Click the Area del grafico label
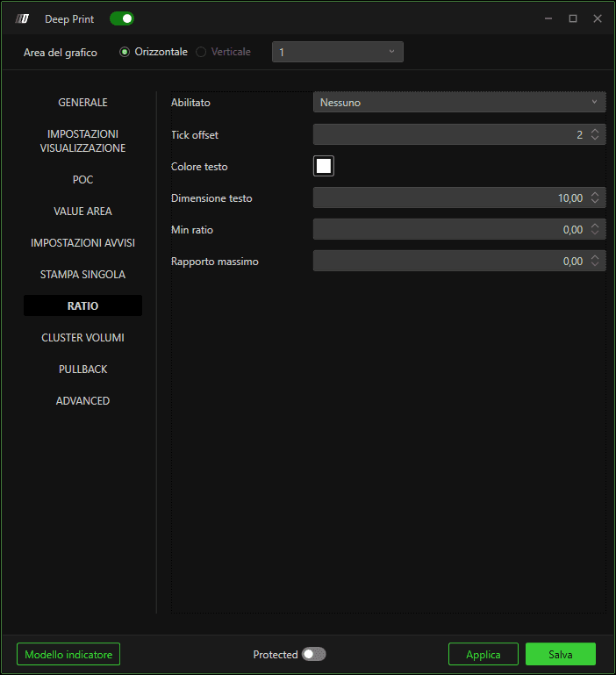The width and height of the screenshot is (616, 675). [x=61, y=53]
